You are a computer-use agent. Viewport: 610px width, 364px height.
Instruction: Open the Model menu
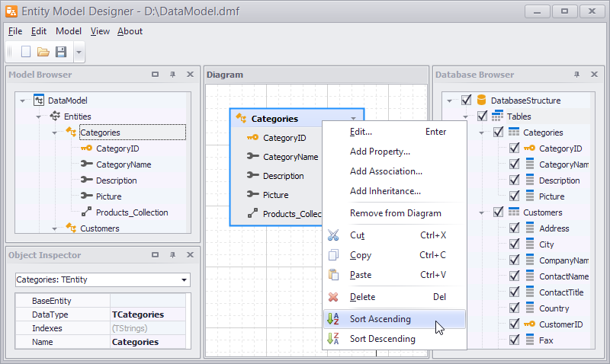click(69, 31)
